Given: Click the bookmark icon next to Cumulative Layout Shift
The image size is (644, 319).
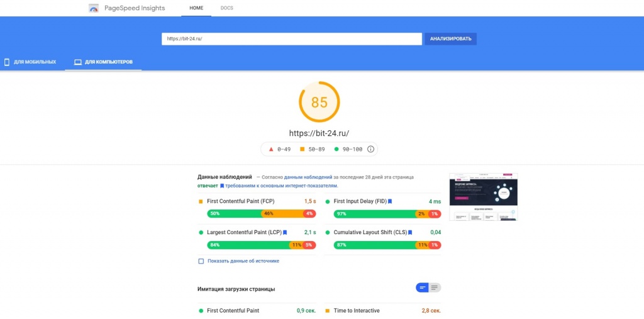Looking at the screenshot, I should click(x=410, y=232).
